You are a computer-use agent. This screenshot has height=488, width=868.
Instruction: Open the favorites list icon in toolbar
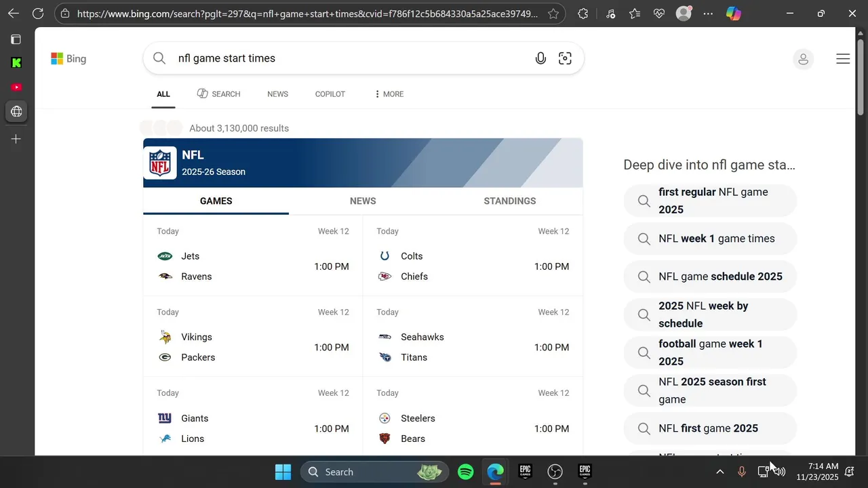pos(634,14)
